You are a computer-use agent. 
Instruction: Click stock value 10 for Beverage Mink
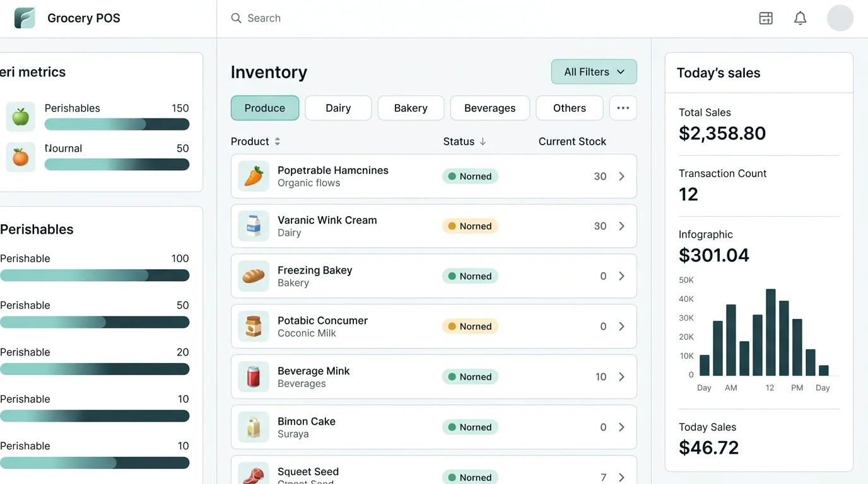coord(601,377)
